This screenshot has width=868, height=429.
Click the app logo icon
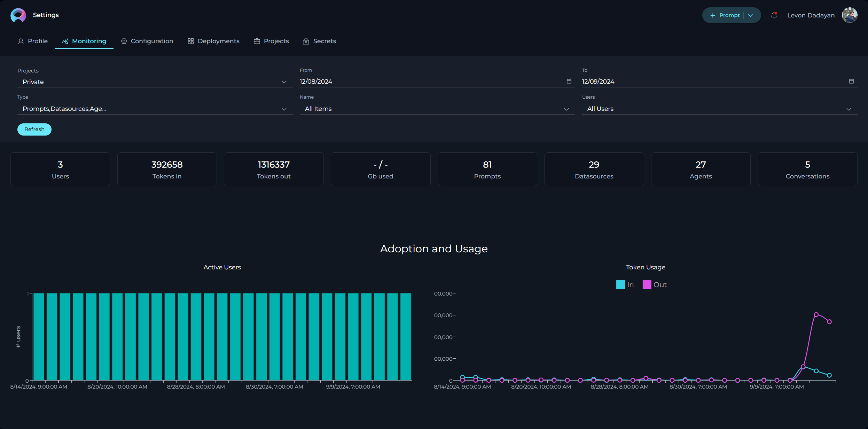click(18, 15)
